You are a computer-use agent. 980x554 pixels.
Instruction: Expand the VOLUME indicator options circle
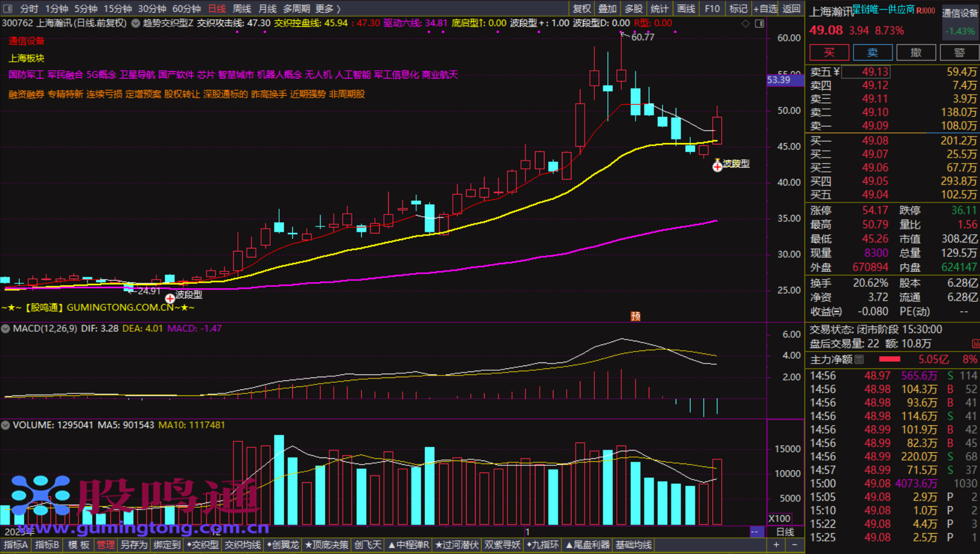[5, 425]
